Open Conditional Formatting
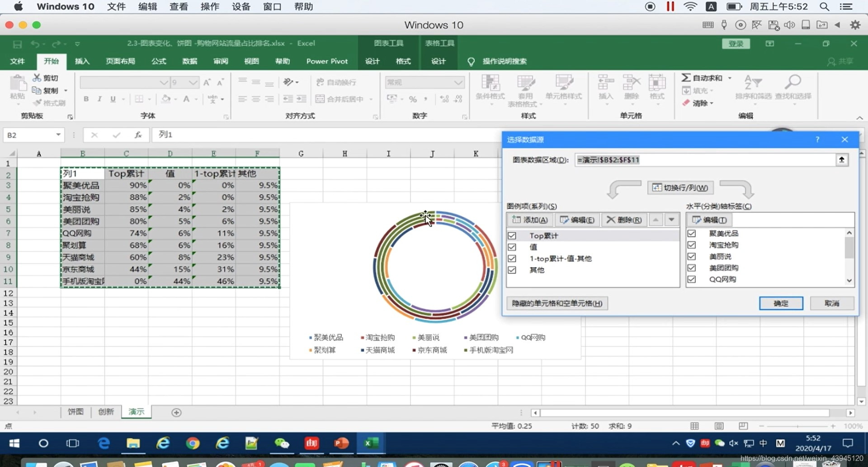Screen dimensions: 868x467 pos(490,90)
